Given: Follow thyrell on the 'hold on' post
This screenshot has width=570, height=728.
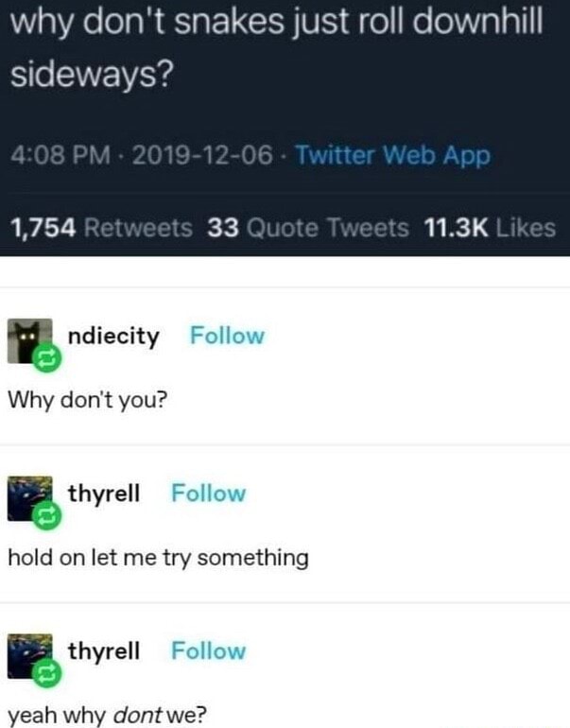Looking at the screenshot, I should pos(208,494).
